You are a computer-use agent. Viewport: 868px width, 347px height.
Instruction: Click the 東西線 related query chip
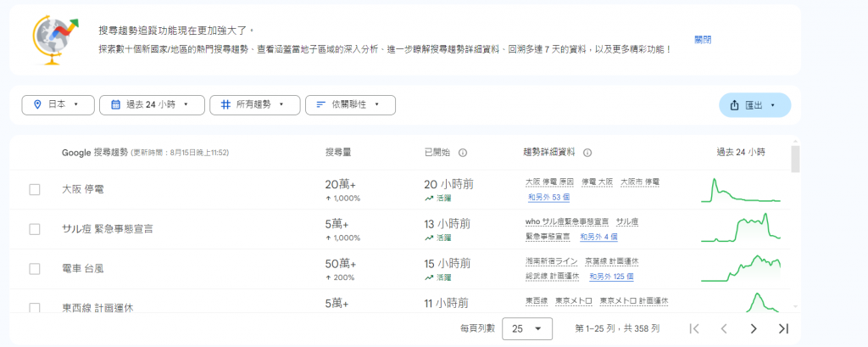pyautogui.click(x=537, y=301)
